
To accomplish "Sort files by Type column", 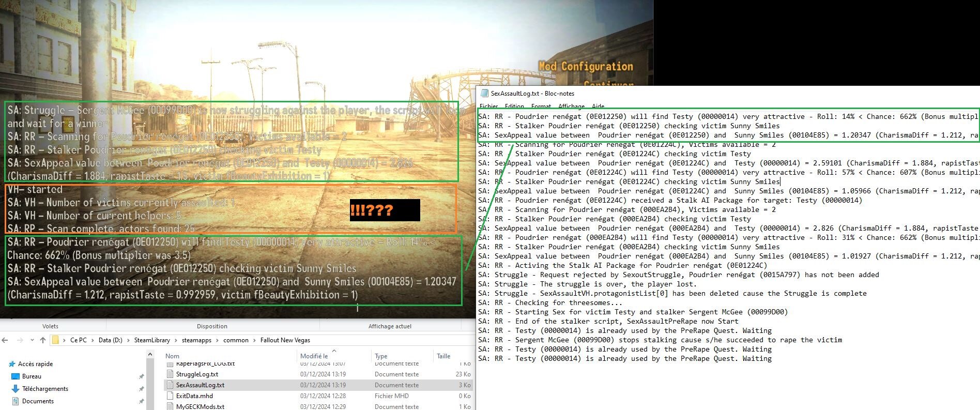I will tap(381, 356).
